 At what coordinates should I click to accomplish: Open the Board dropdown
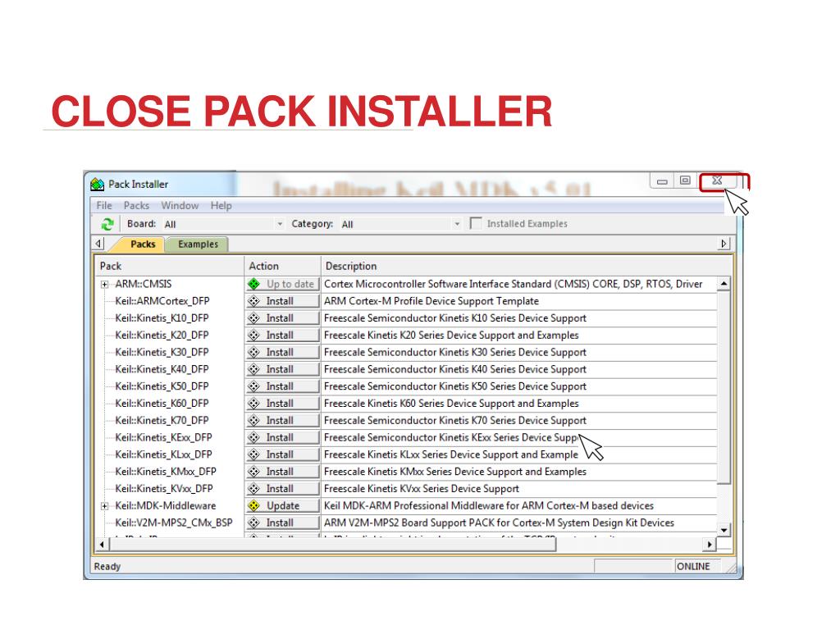point(280,224)
